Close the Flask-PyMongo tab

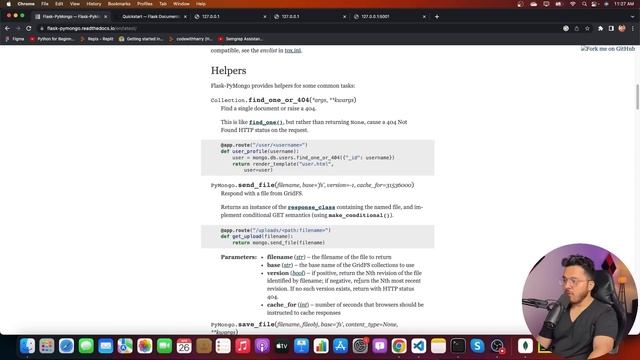click(106, 17)
